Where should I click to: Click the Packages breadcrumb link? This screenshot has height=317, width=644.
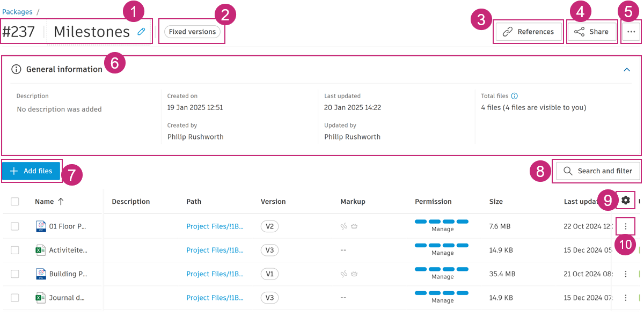(17, 11)
